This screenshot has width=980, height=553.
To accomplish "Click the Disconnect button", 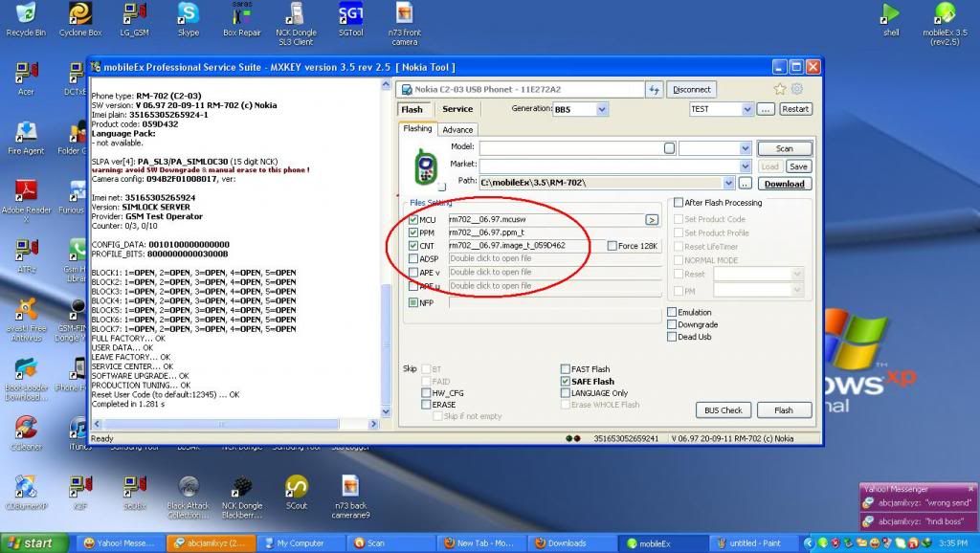I will click(x=691, y=89).
